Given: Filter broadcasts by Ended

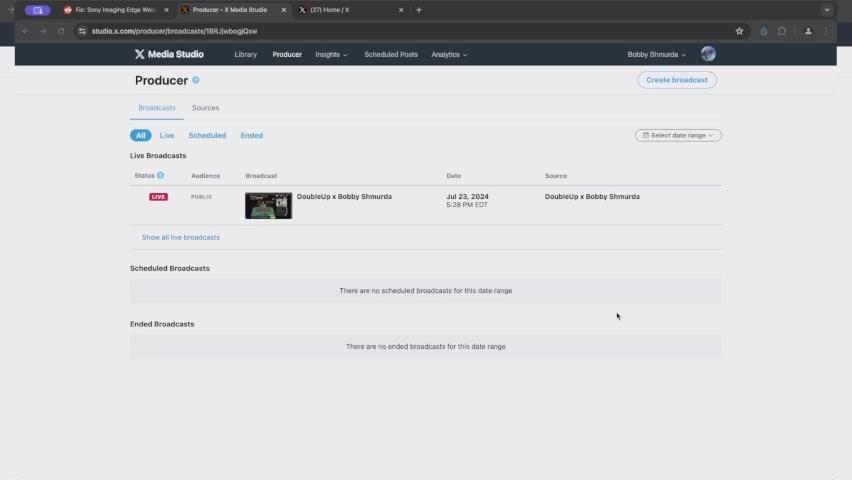Looking at the screenshot, I should click(x=252, y=135).
